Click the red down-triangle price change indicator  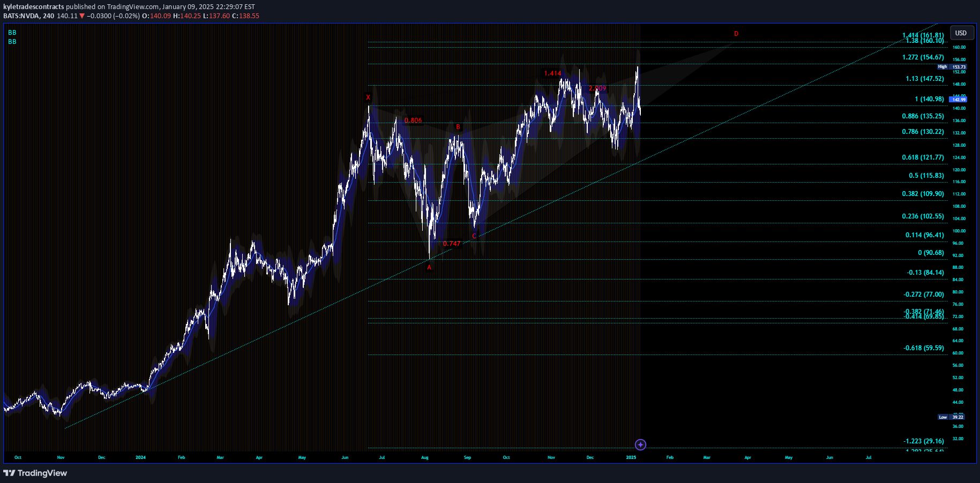(82, 16)
